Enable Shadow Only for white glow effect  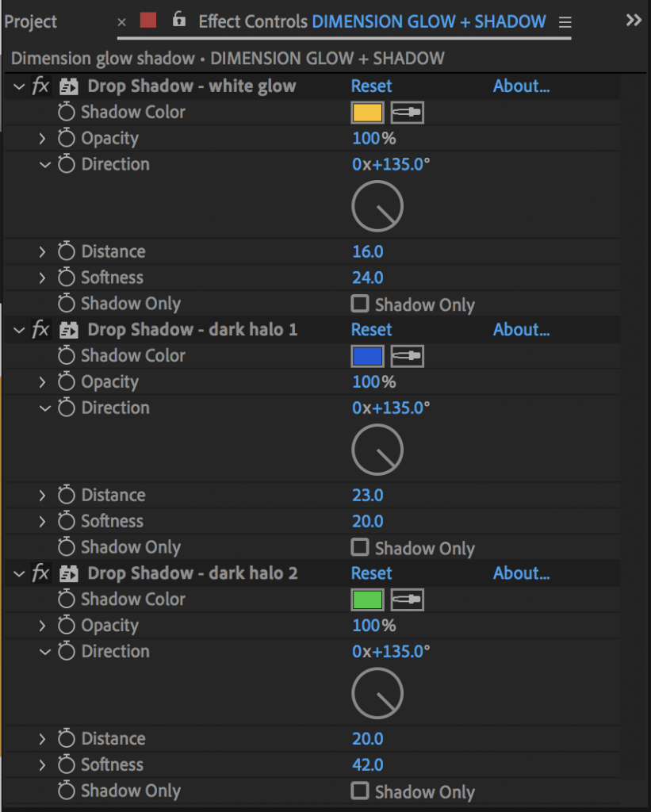coord(360,304)
